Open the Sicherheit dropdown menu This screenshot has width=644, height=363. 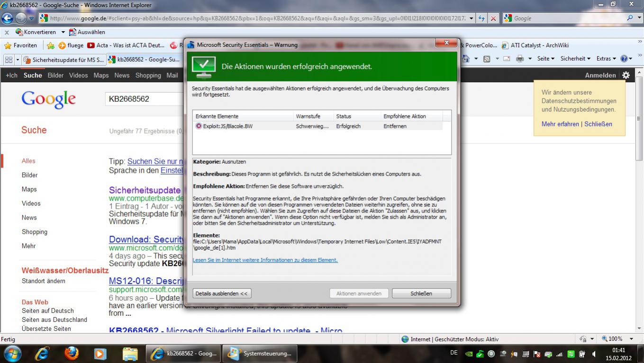575,59
